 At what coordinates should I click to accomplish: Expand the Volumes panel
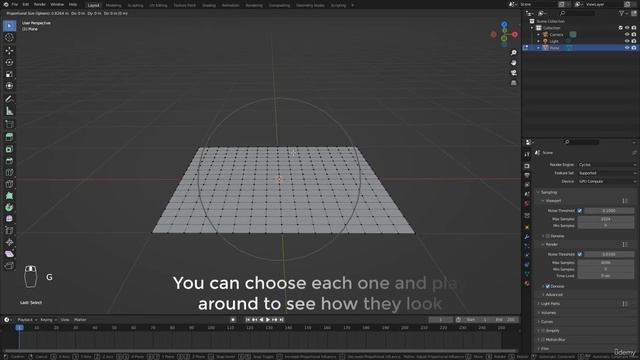[547, 313]
